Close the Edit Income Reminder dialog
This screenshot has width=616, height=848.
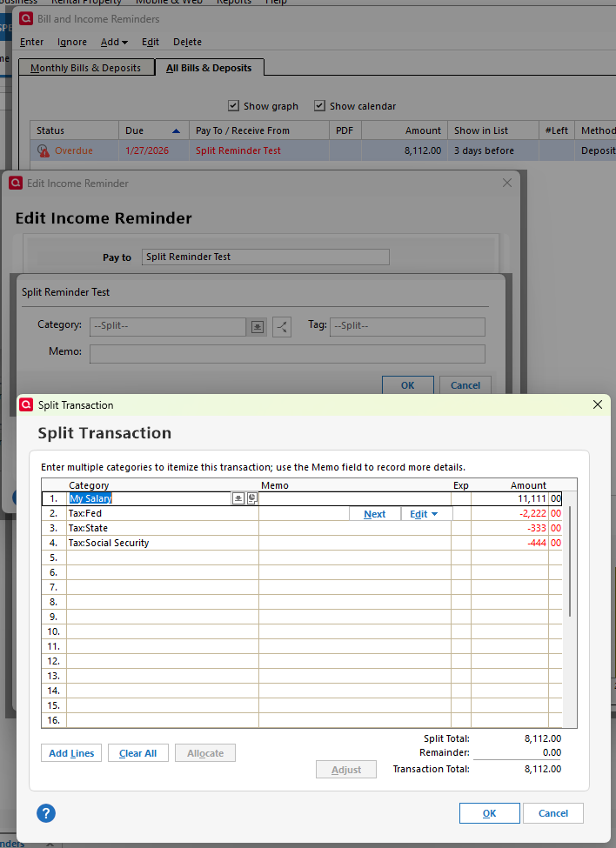(506, 183)
